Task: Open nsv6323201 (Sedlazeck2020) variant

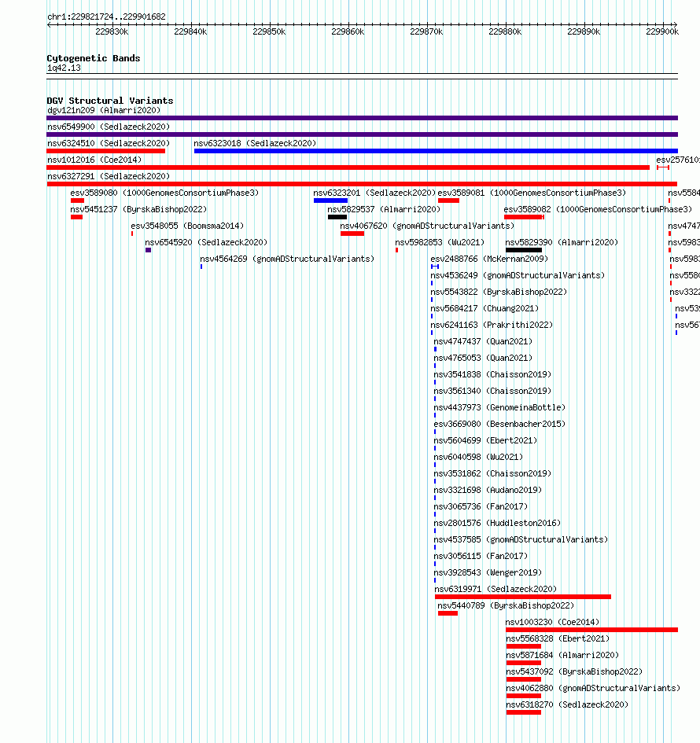Action: click(x=374, y=193)
